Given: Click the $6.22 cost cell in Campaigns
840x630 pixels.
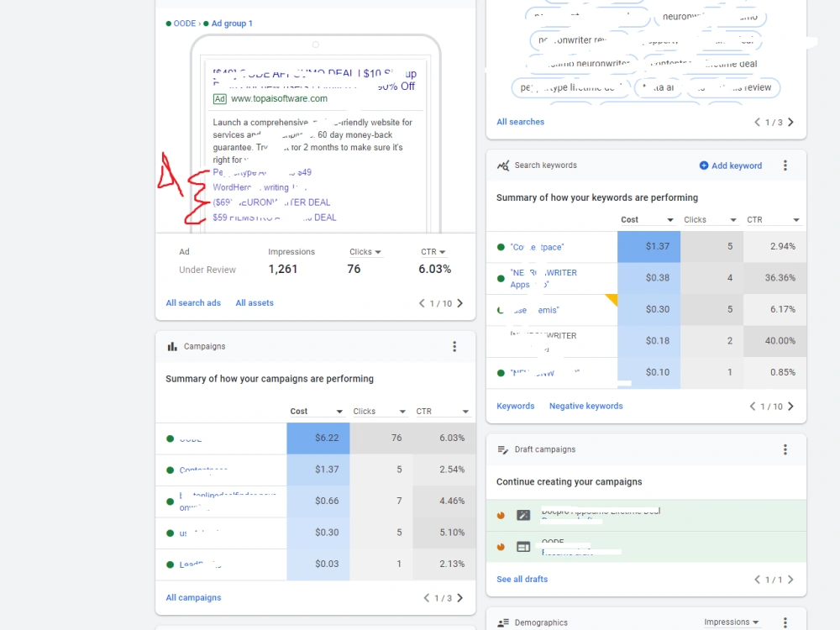Looking at the screenshot, I should [x=318, y=438].
